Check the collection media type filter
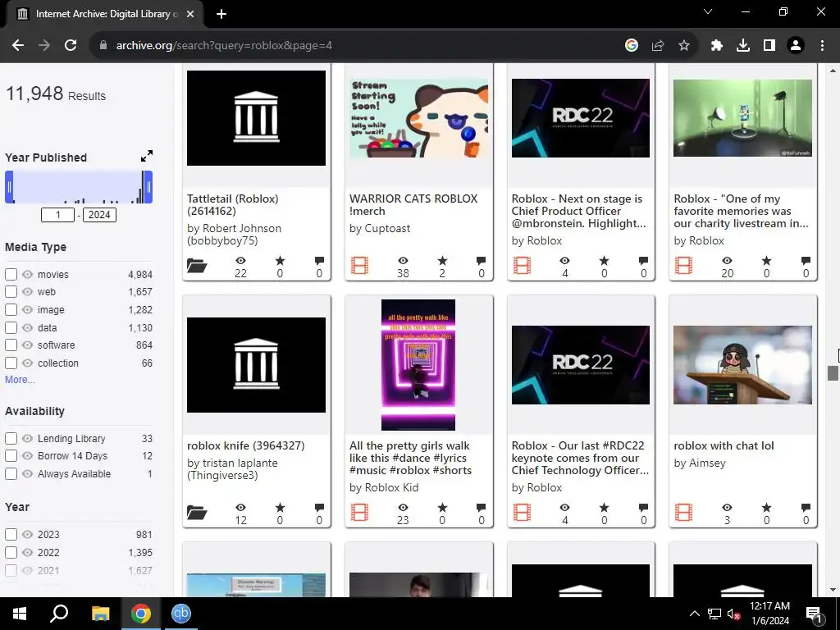The height and width of the screenshot is (630, 840). coord(11,363)
